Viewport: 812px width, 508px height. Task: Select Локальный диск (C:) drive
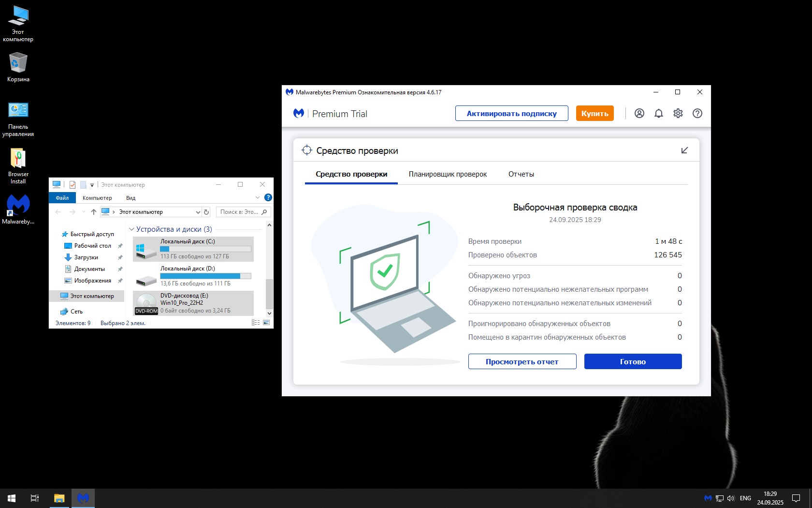click(x=193, y=249)
